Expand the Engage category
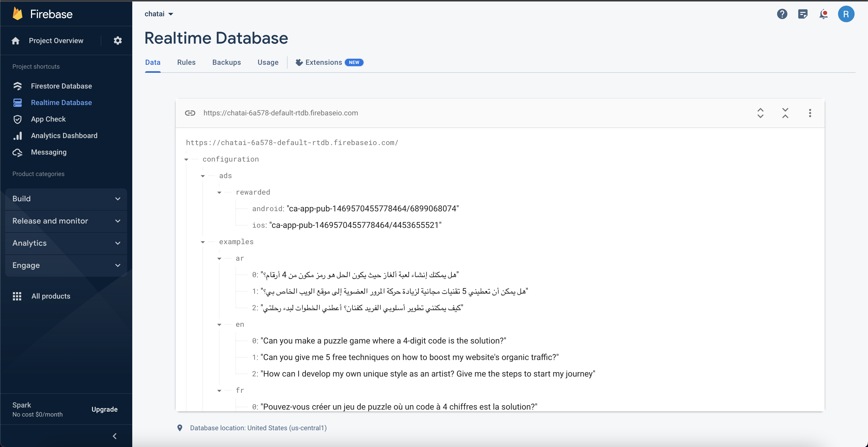Screen dimensions: 868x447 (x=66, y=266)
